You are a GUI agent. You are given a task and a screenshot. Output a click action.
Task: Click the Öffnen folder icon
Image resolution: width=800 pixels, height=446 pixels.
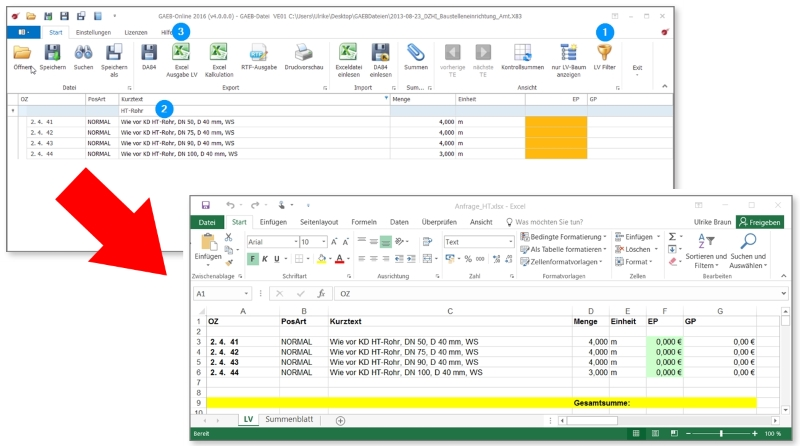22,53
